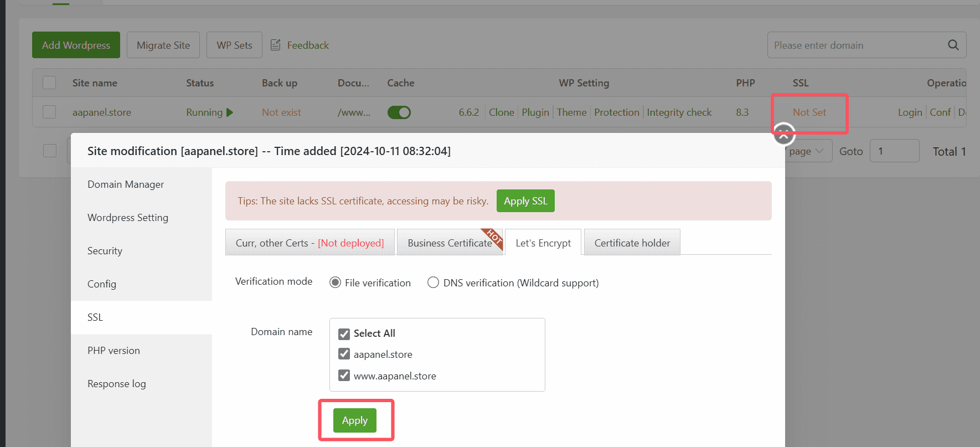Viewport: 980px width, 447px height.
Task: Open the Theme link
Action: 571,112
